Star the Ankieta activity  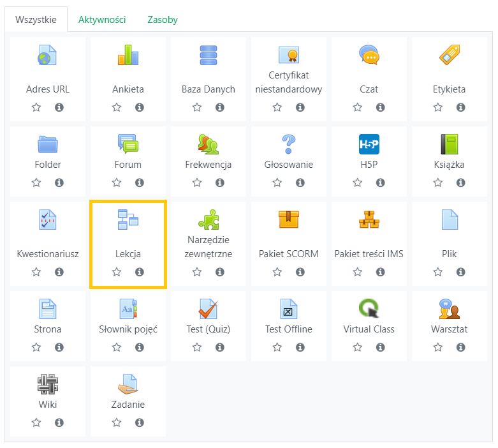tap(117, 107)
